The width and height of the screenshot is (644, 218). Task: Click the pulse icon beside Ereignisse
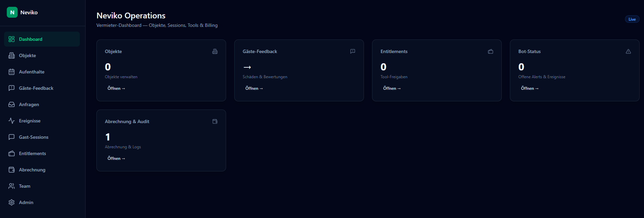[12, 121]
